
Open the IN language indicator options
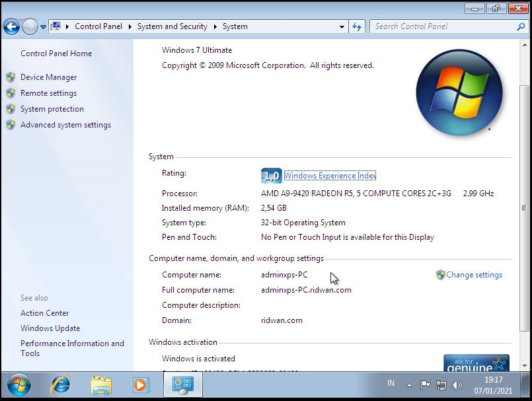[x=390, y=383]
